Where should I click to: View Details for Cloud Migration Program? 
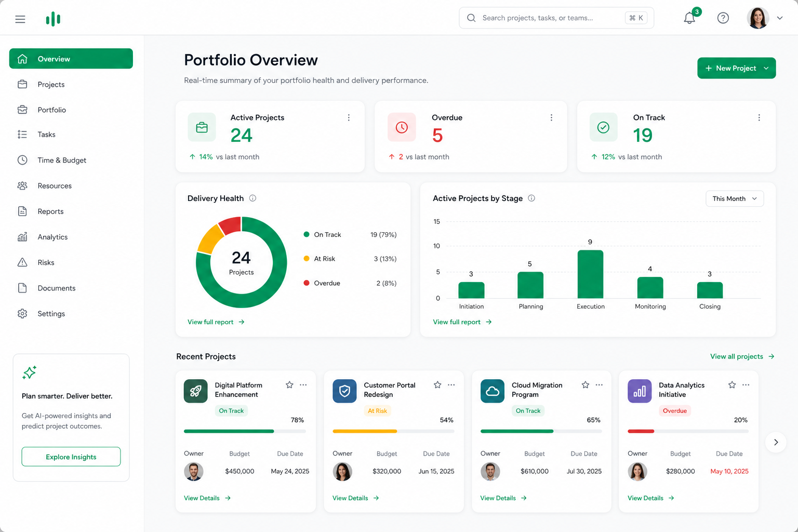pos(503,498)
